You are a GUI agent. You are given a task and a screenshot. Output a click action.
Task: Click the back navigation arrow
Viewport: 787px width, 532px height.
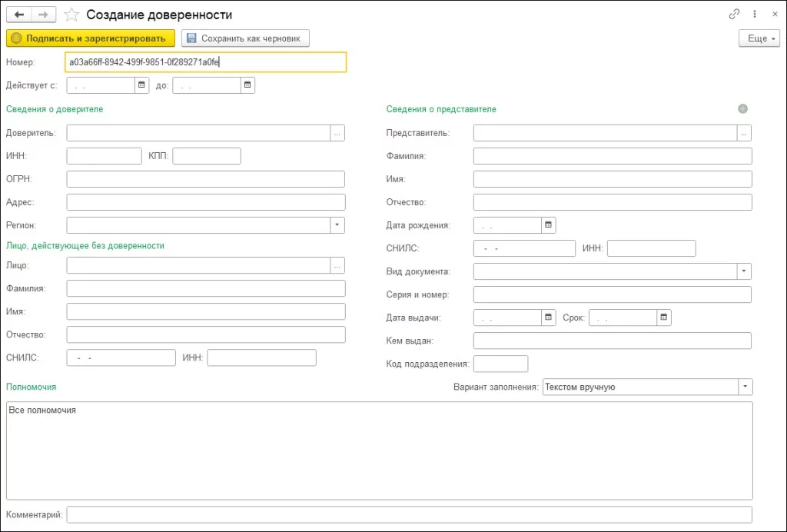click(19, 15)
